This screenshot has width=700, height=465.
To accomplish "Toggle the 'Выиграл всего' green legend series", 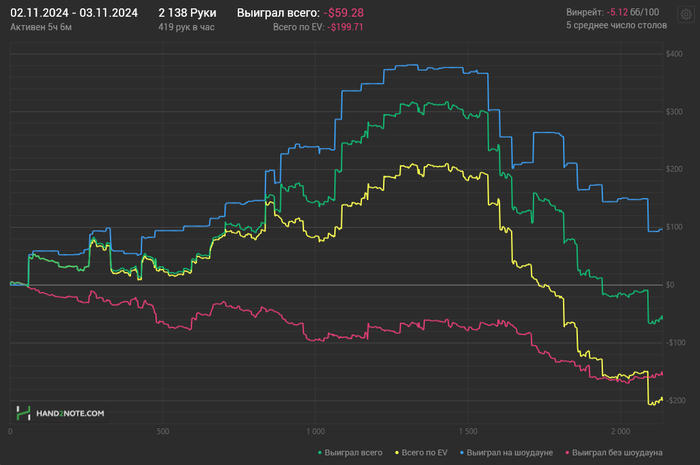I will [x=350, y=453].
